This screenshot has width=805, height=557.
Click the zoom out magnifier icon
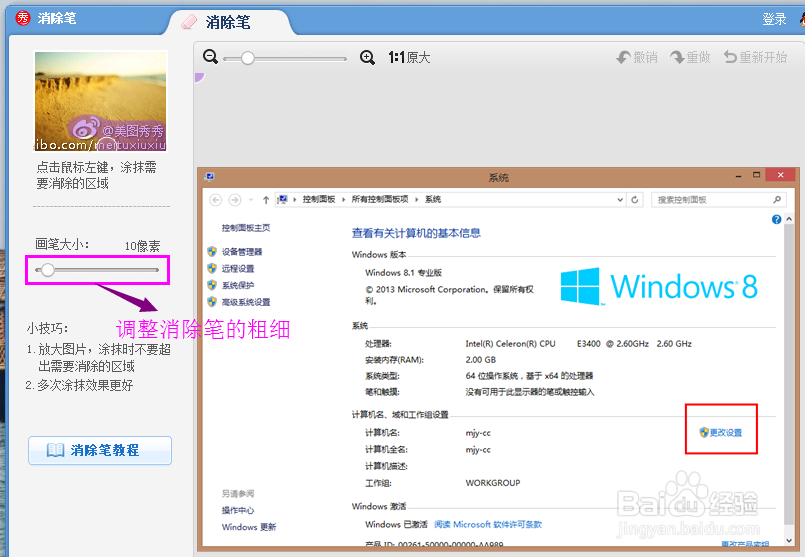coord(210,56)
